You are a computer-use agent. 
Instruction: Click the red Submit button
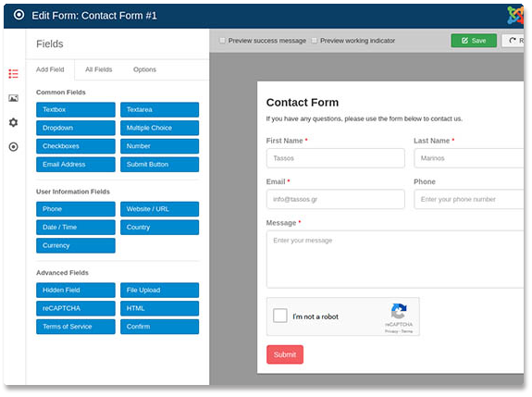285,354
